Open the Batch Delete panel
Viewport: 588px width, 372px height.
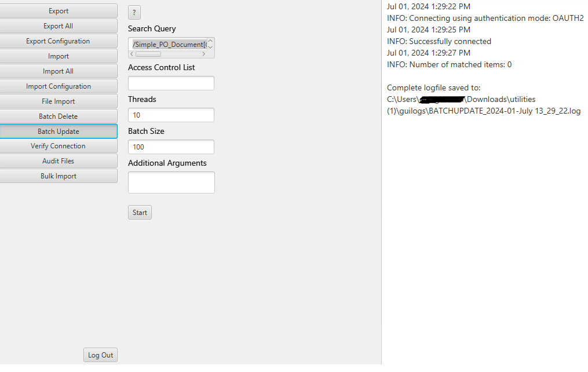point(59,116)
